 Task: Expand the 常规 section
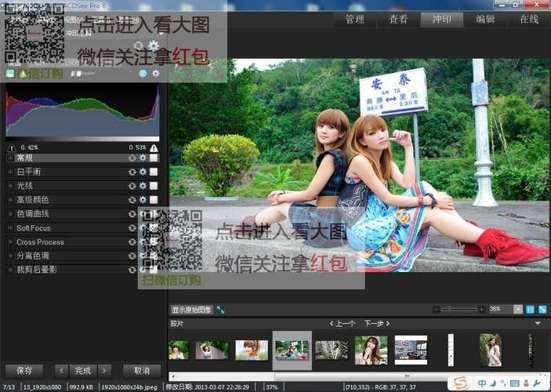[x=10, y=158]
